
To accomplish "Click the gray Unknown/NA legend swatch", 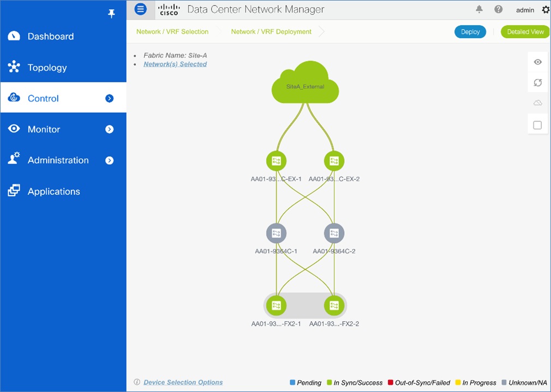I will pyautogui.click(x=504, y=382).
